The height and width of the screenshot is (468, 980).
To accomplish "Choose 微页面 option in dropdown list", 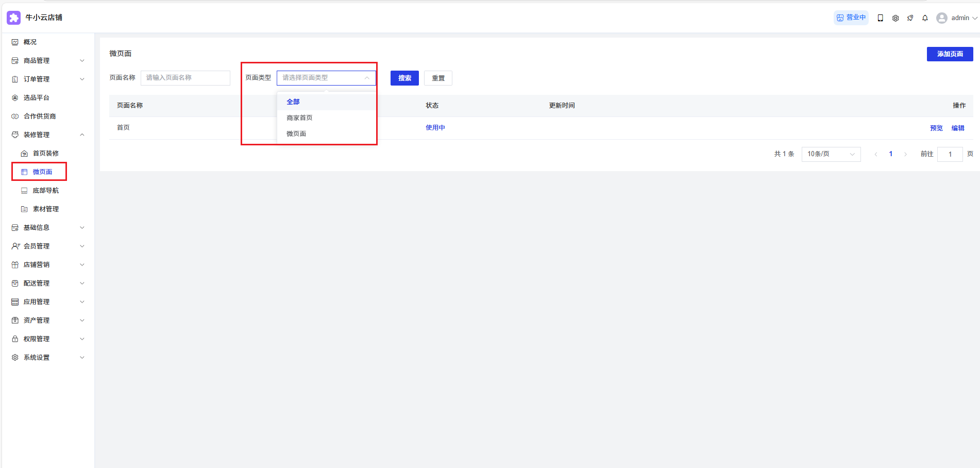I will (296, 134).
